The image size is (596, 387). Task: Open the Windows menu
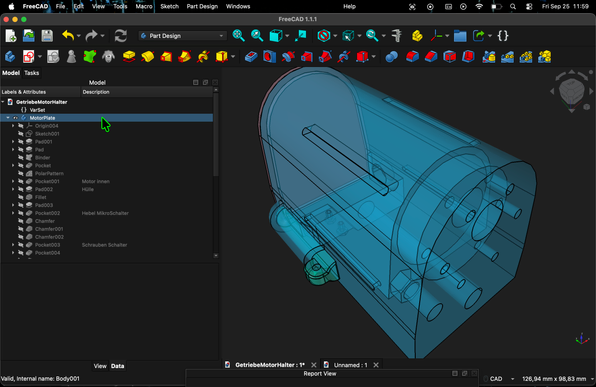click(x=238, y=6)
